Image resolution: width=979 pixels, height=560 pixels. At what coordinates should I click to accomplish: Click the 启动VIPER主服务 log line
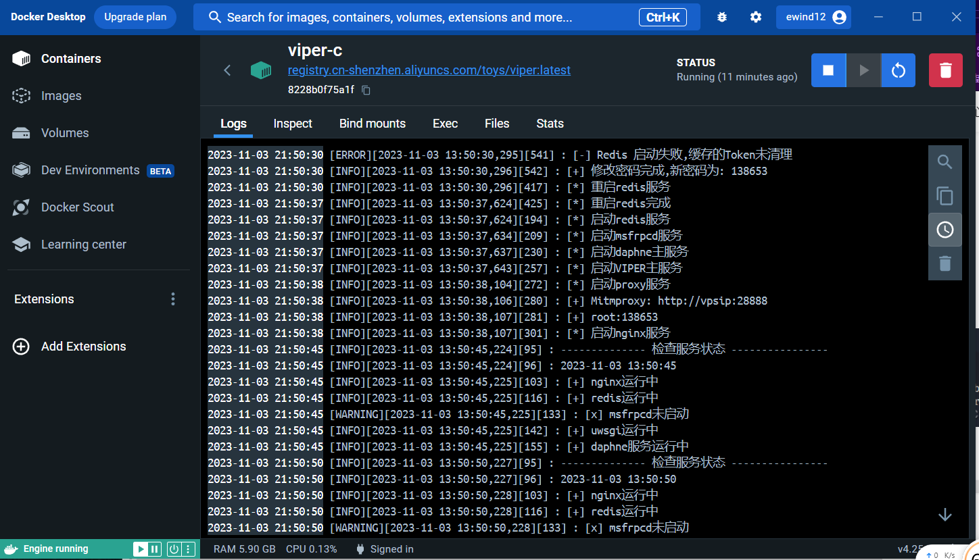(x=445, y=268)
